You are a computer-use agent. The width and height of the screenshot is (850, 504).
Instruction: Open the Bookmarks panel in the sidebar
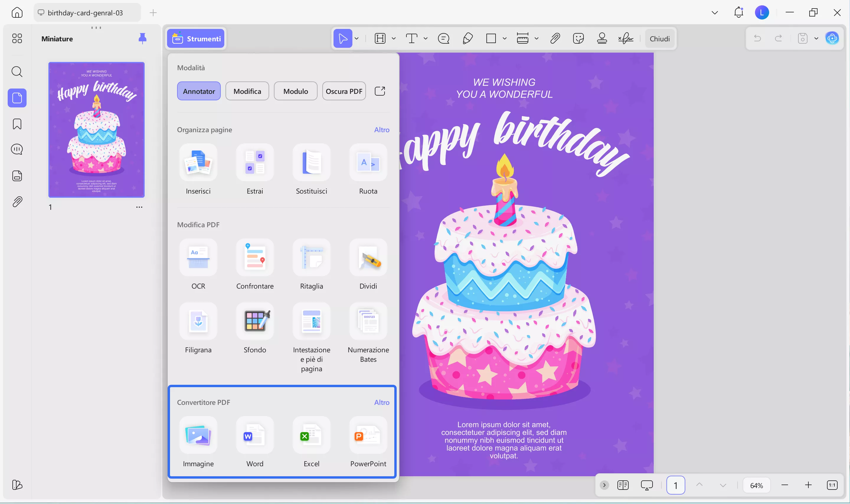[17, 124]
